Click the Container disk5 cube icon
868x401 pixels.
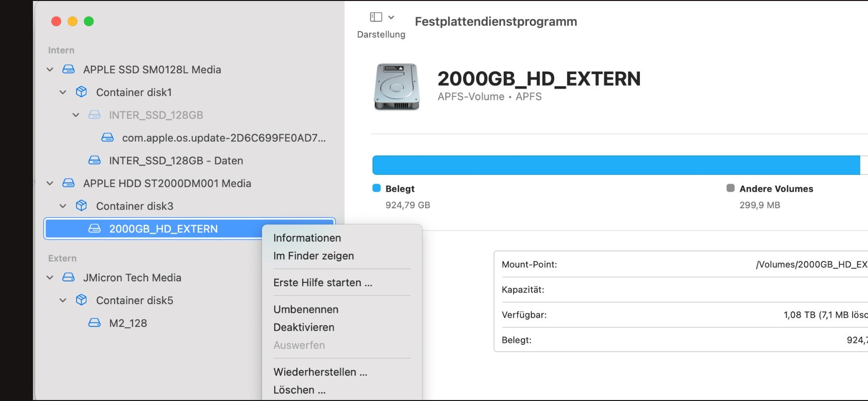coord(81,300)
